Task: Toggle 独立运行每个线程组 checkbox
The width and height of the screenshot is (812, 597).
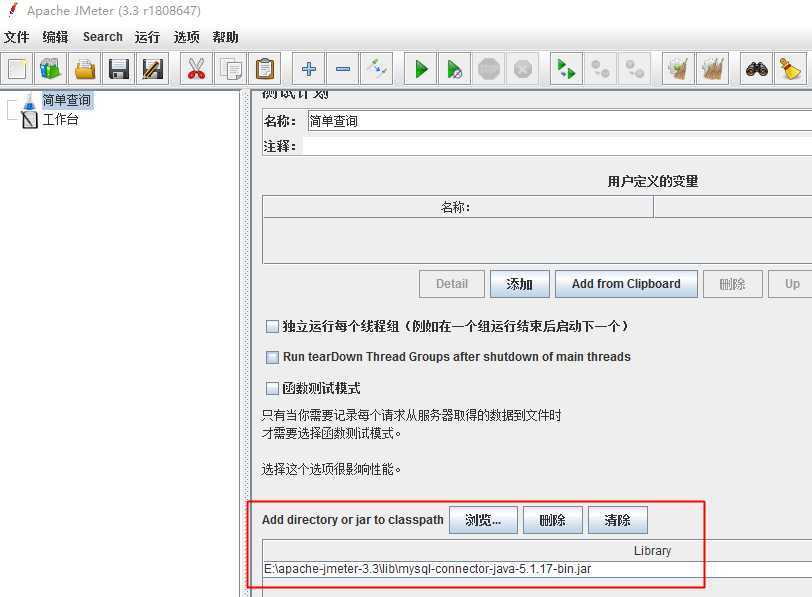Action: (272, 326)
